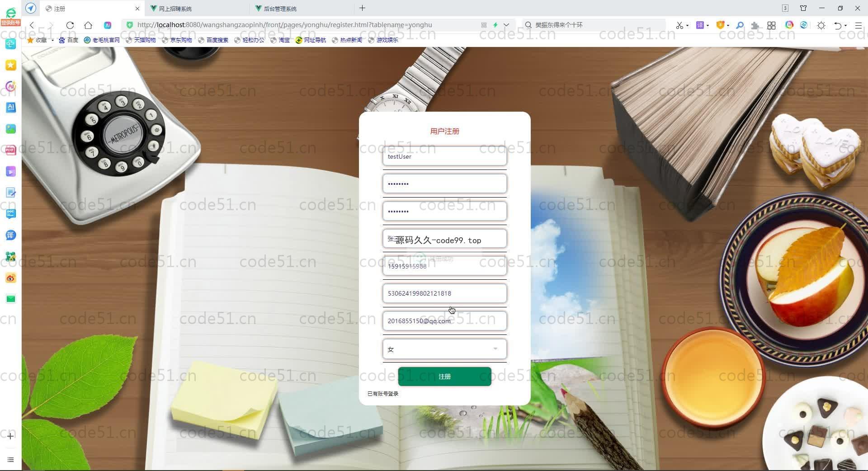Image resolution: width=868 pixels, height=471 pixels.
Task: Click the ID number field 530624199802121818
Action: point(444,293)
